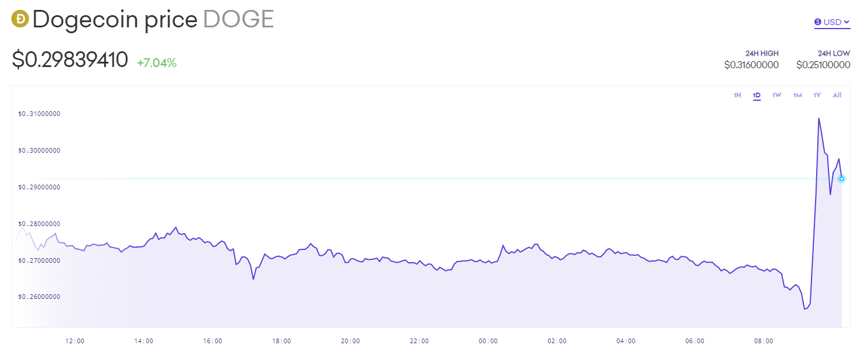Switch to the 1M chart view
This screenshot has width=868, height=349.
click(797, 95)
